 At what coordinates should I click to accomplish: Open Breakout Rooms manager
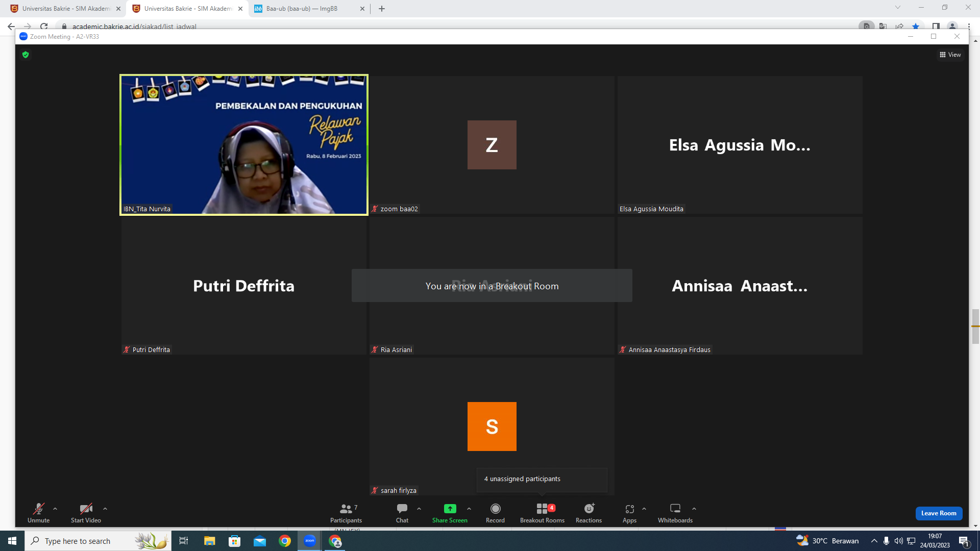(x=542, y=513)
